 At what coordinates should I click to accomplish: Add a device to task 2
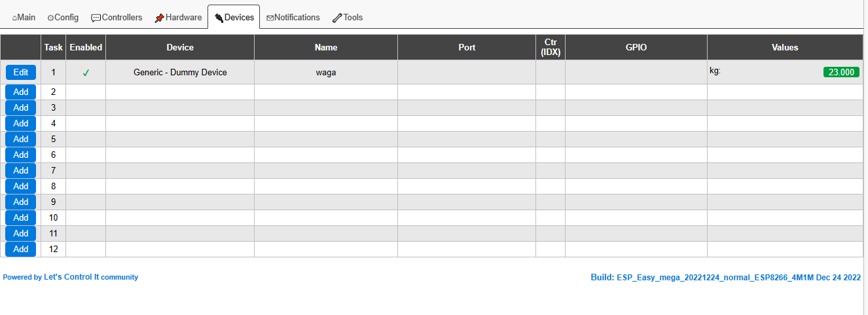21,92
